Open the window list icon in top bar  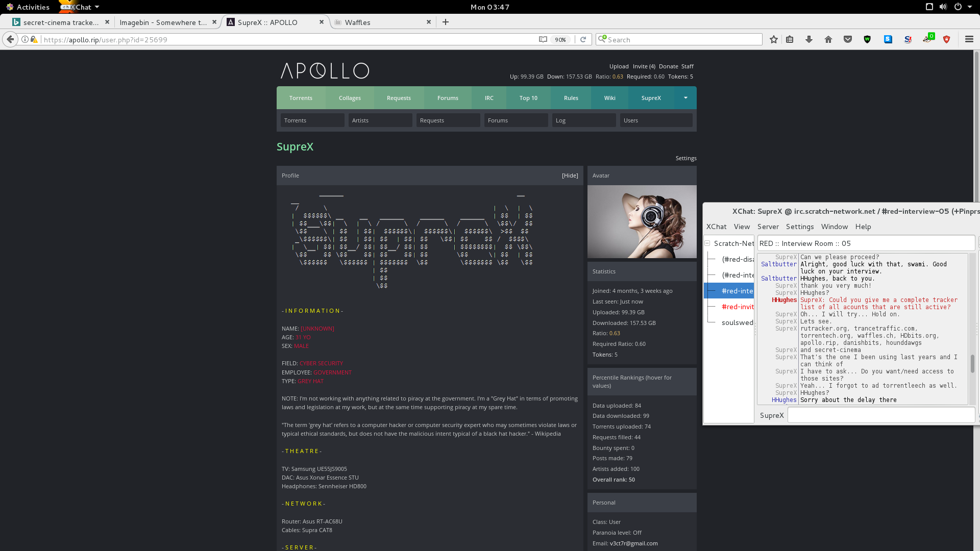click(x=929, y=7)
